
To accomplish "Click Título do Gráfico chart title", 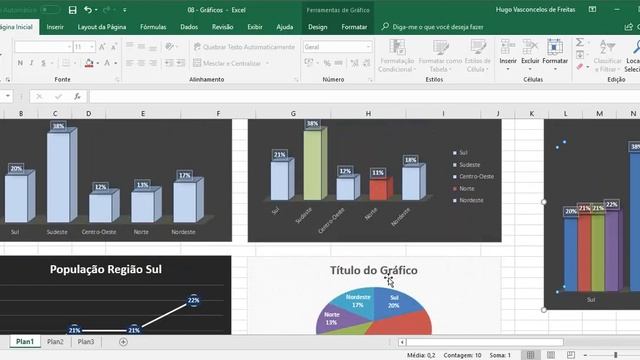I will click(x=373, y=270).
